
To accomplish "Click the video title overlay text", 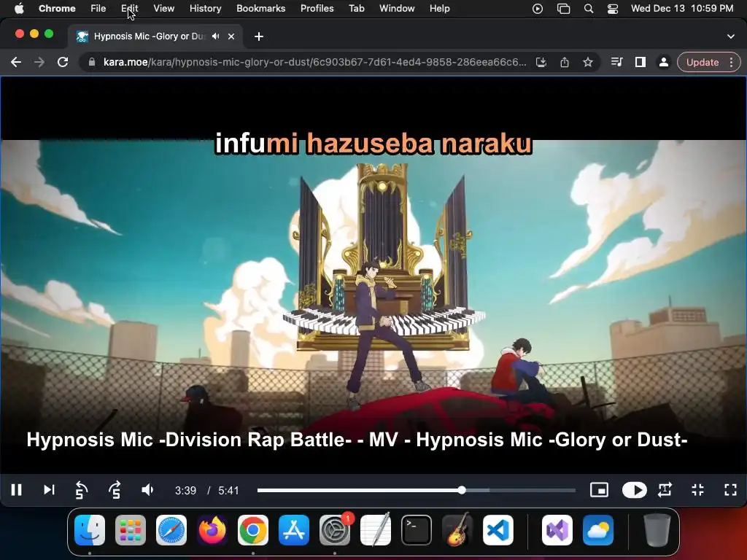I will coord(357,440).
